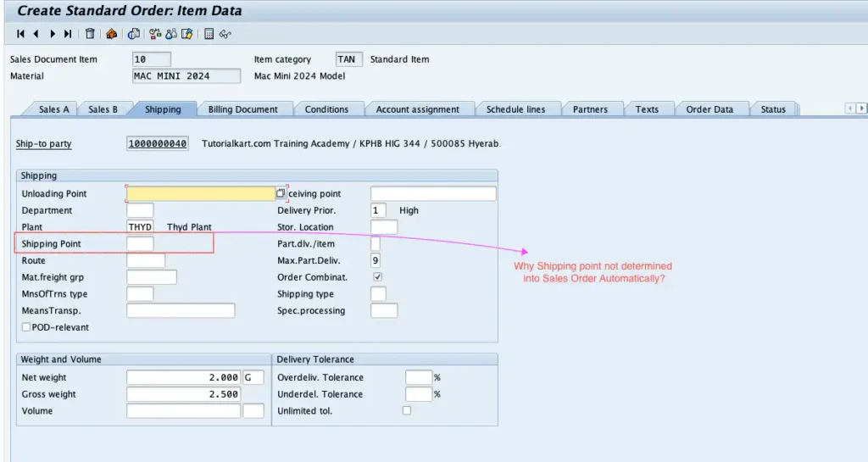Screen dimensions: 868x462
Task: Open the clock scheduling toolbar icon
Action: [155, 34]
